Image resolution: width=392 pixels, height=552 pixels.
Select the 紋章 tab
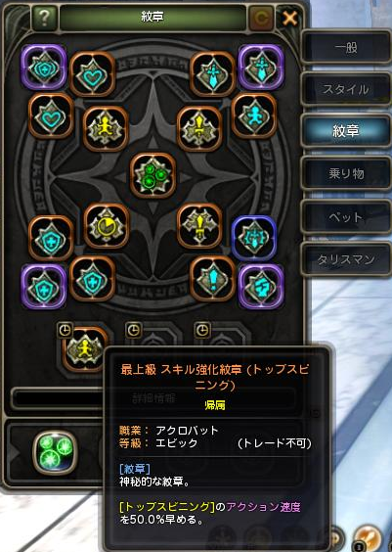346,131
